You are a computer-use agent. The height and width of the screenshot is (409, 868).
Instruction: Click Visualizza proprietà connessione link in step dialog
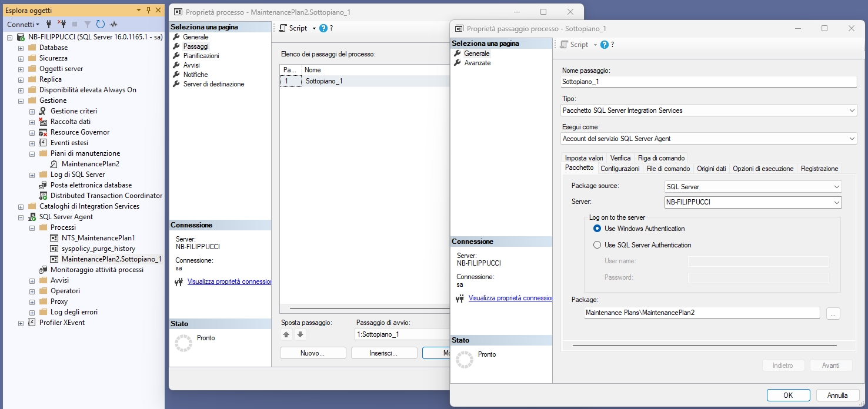[x=510, y=298]
